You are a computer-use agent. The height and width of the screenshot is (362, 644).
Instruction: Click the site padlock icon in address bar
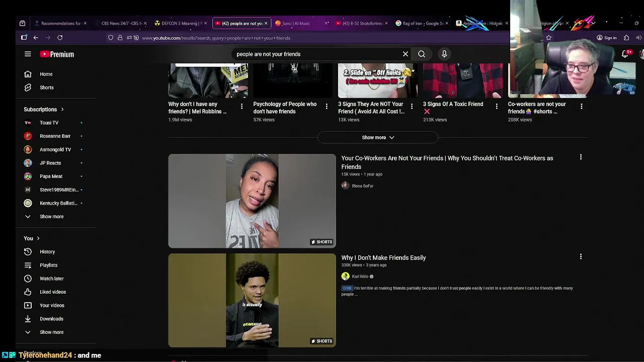(x=120, y=38)
